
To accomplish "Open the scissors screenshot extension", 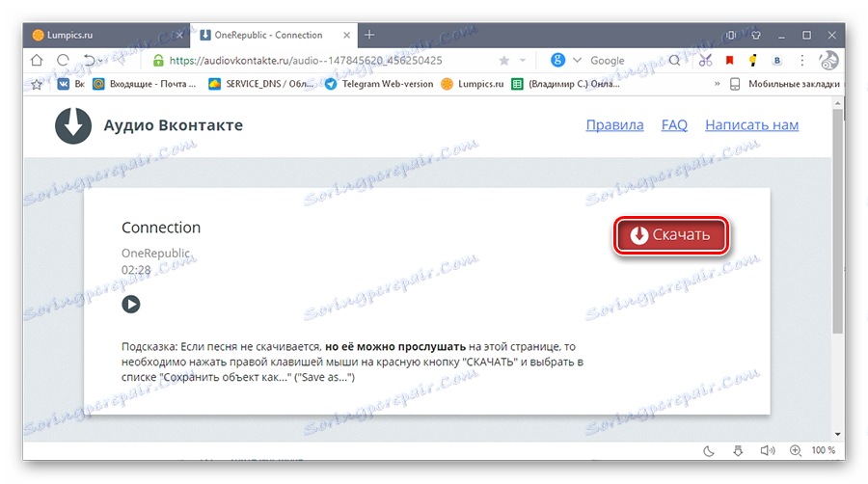I will click(705, 61).
